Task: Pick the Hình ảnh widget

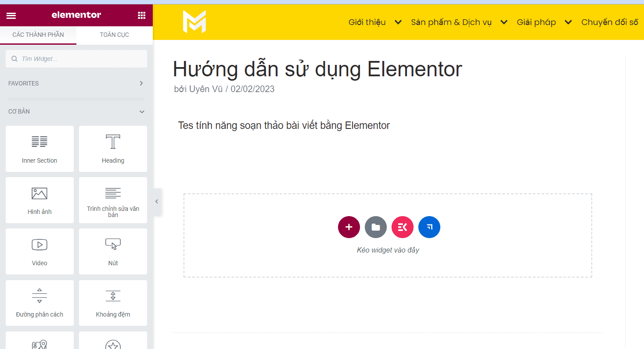Action: (x=40, y=200)
